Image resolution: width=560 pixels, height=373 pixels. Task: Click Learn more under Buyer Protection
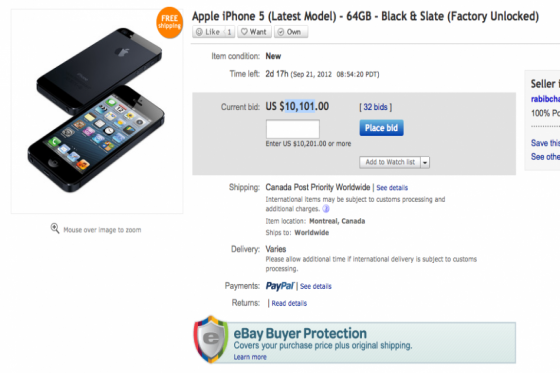[250, 357]
